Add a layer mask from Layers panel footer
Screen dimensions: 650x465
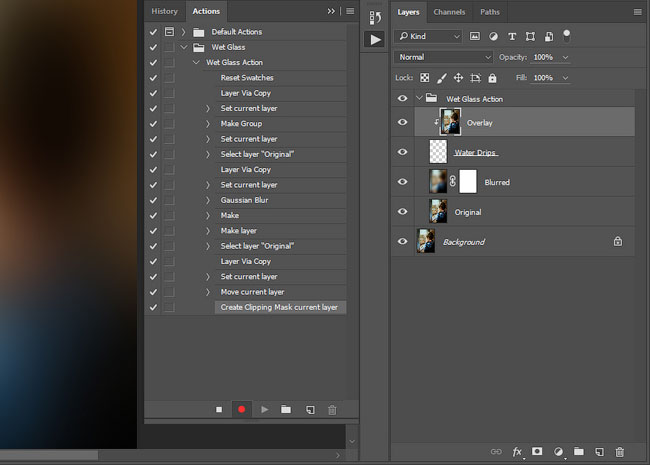click(537, 451)
